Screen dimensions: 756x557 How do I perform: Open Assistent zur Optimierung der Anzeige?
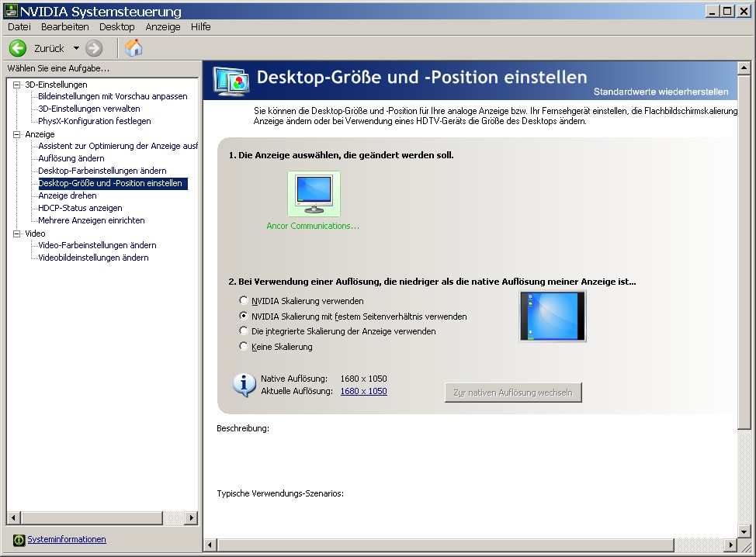pos(118,146)
